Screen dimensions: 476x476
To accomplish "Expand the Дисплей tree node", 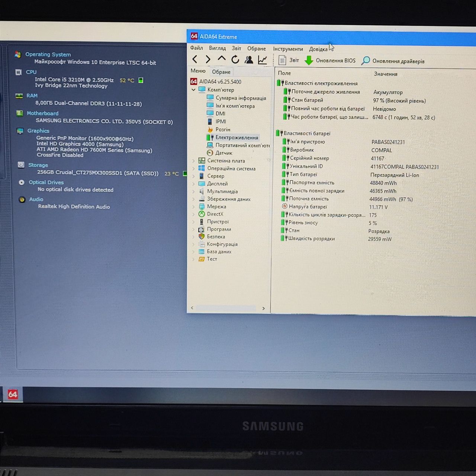I will 193,184.
